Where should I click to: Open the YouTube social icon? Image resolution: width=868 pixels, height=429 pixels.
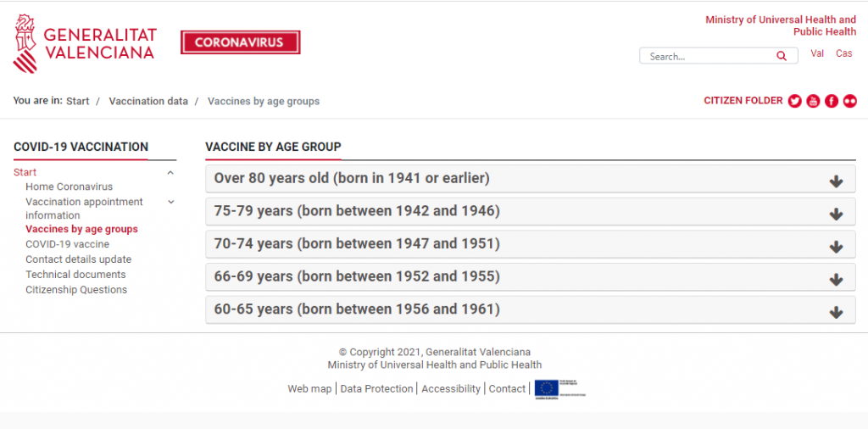(813, 101)
